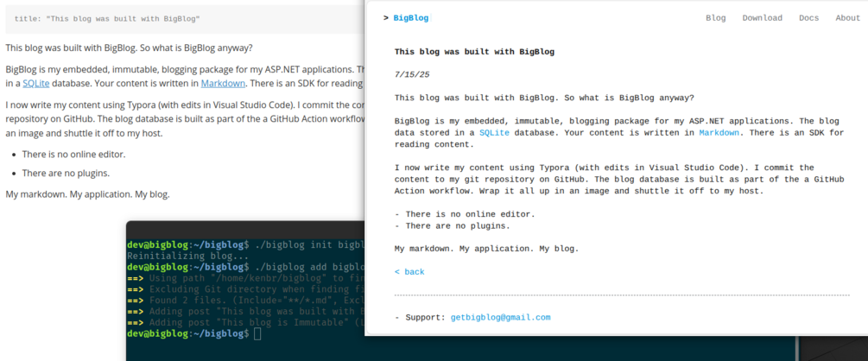Click the '< back' link
868x361 pixels.
tap(409, 272)
